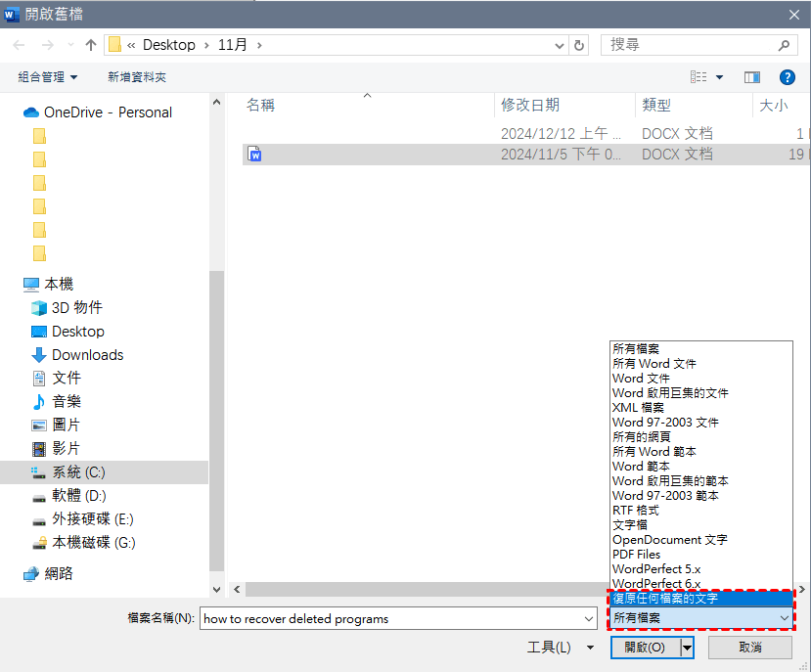
Task: Open recent locations dropdown arrow
Action: pyautogui.click(x=70, y=46)
